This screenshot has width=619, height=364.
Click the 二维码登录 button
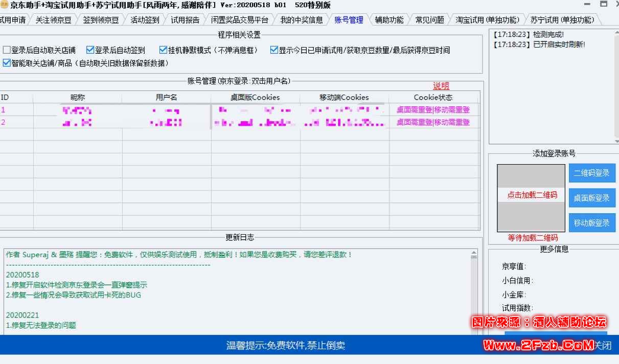pyautogui.click(x=592, y=173)
